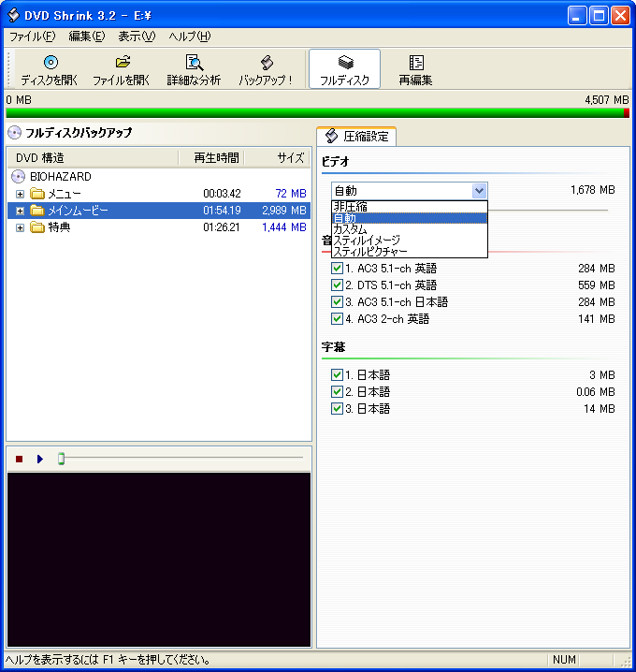Click the ファイルを開く (Open Files) toolbar icon

(123, 62)
